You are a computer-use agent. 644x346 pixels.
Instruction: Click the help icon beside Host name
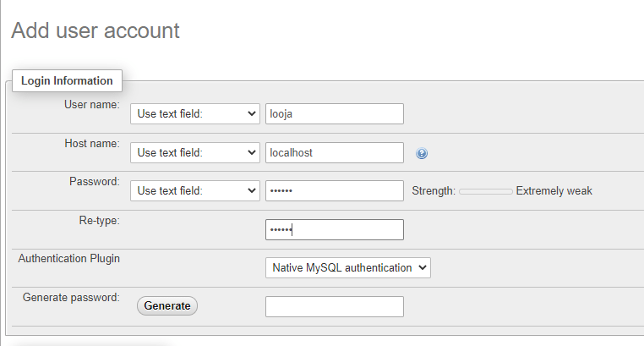[x=422, y=153]
